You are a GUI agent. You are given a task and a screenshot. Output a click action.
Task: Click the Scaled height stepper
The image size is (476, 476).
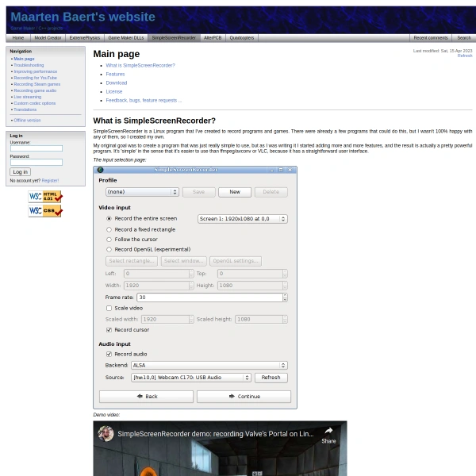click(x=285, y=320)
